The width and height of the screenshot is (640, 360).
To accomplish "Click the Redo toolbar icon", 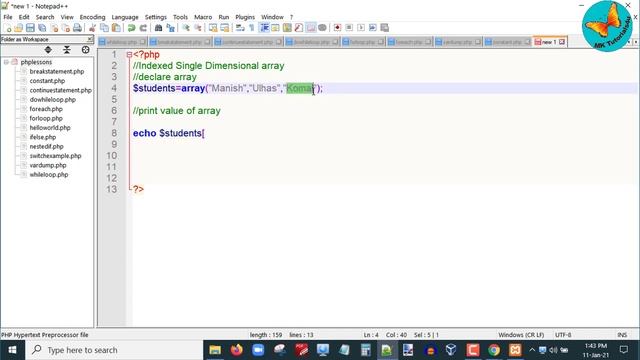I will (143, 28).
